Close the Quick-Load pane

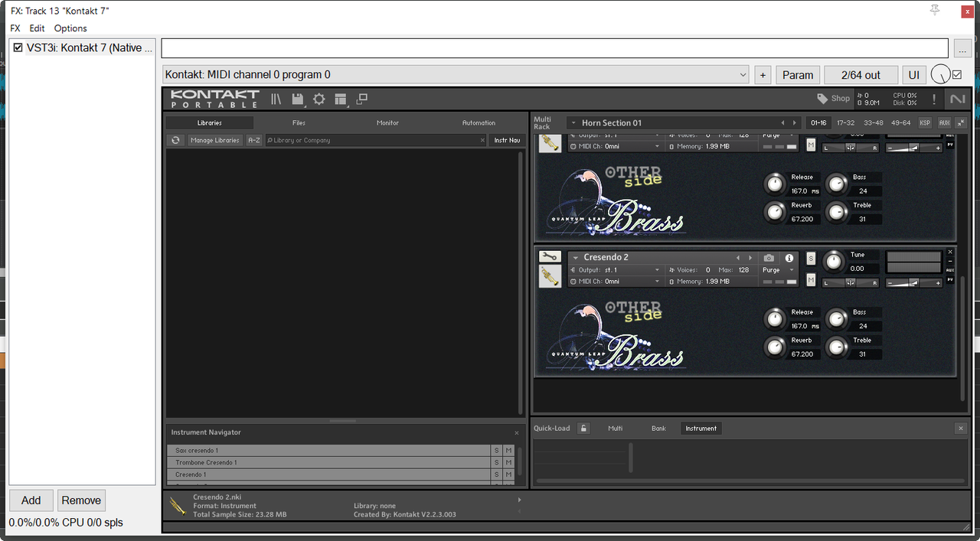click(962, 429)
